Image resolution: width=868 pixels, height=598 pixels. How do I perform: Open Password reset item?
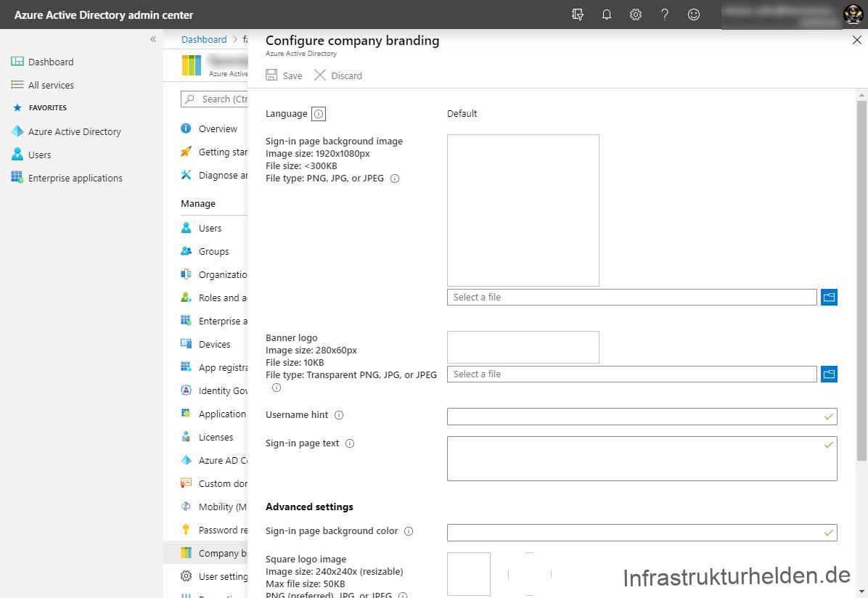click(x=213, y=531)
